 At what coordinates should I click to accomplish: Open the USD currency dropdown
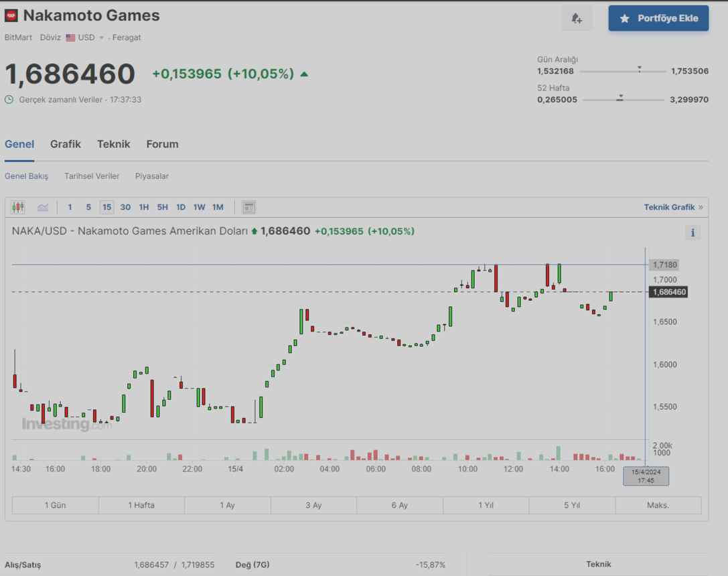point(85,38)
